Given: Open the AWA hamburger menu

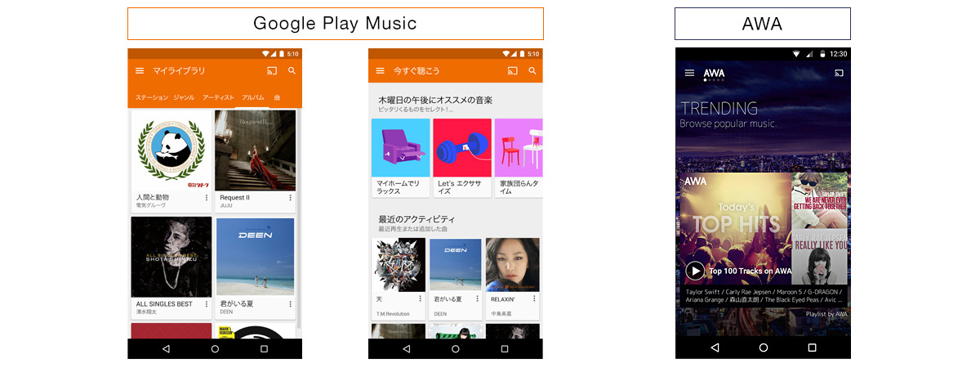Looking at the screenshot, I should (689, 73).
